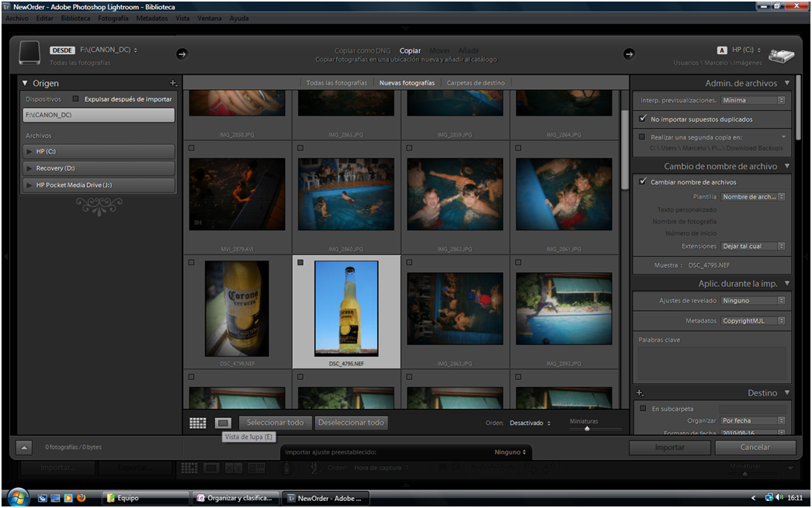Click the volume icon in system tray
812x508 pixels.
779,498
